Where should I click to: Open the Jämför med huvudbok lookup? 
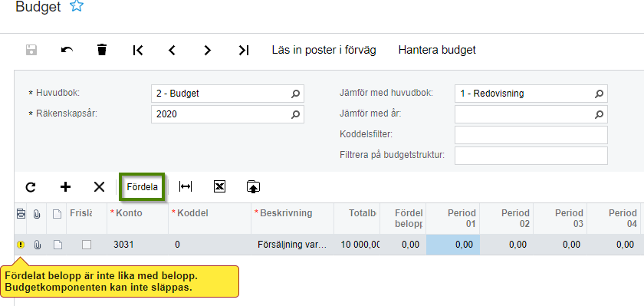(x=599, y=94)
